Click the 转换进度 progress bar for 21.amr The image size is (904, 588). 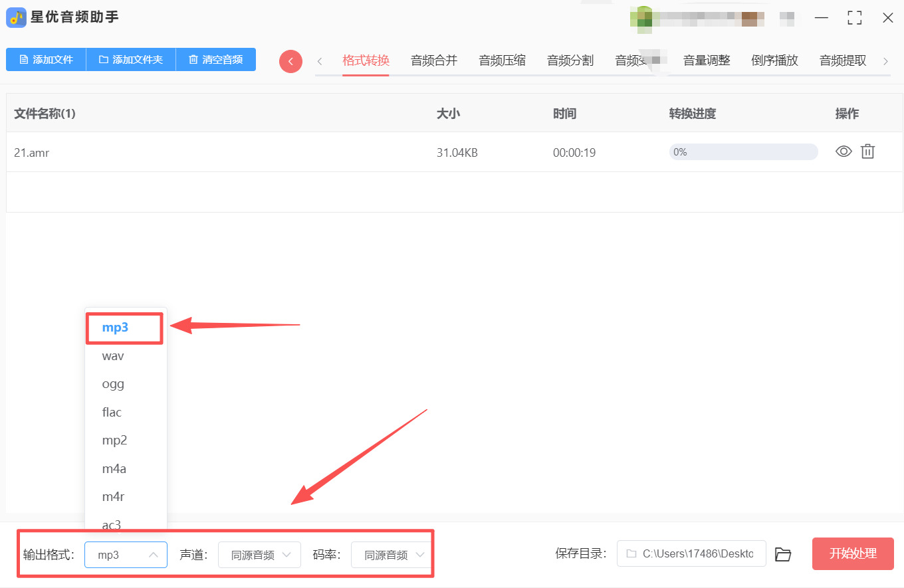(x=743, y=152)
